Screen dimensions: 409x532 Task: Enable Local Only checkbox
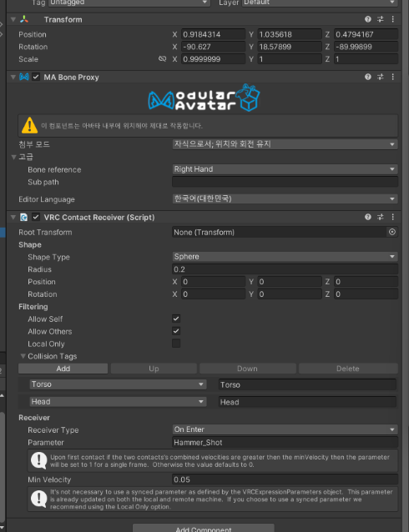176,344
